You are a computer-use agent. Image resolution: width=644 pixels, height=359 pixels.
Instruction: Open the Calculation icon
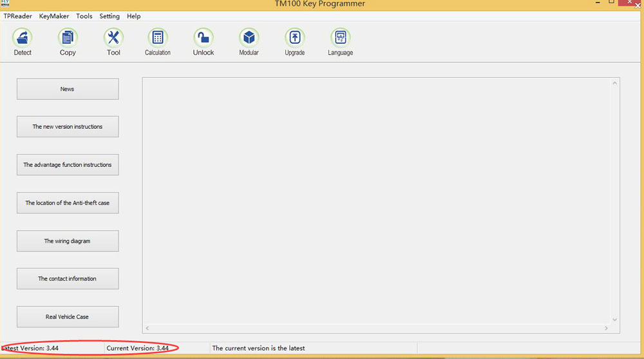point(158,38)
